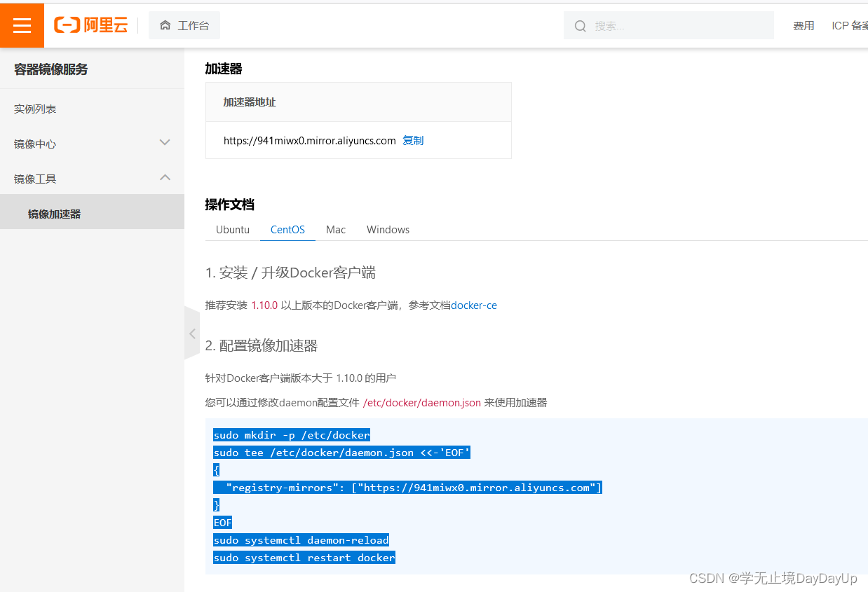Expand the 镜像中心 section chevron
This screenshot has height=592, width=868.
coord(165,142)
